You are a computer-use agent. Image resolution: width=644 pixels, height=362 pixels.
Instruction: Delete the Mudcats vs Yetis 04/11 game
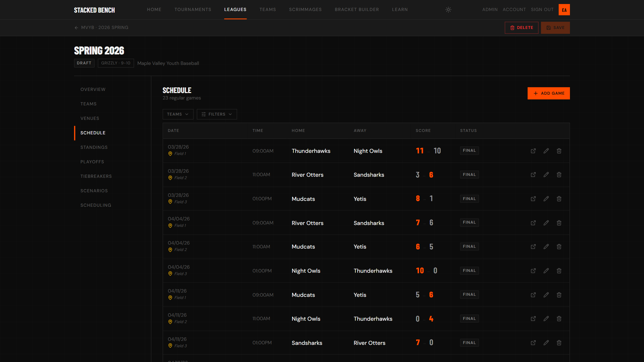tap(559, 295)
